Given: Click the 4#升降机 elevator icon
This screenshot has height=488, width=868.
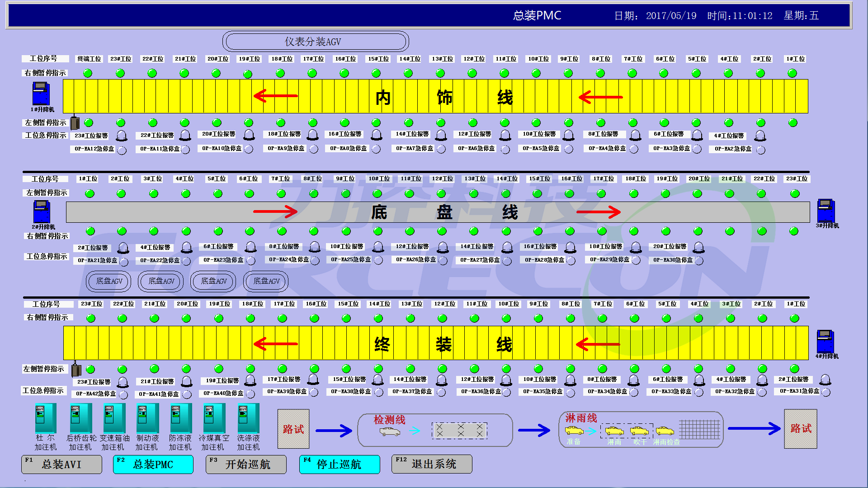Looking at the screenshot, I should [825, 342].
